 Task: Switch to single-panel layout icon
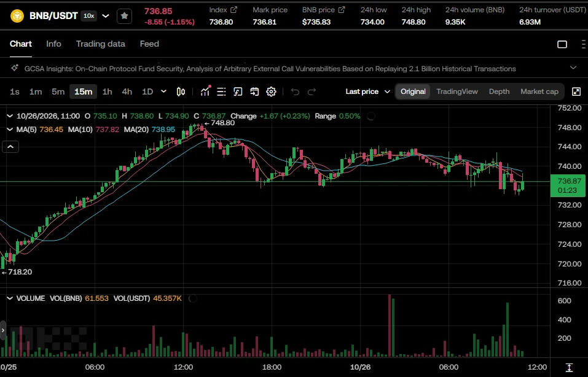pyautogui.click(x=562, y=44)
